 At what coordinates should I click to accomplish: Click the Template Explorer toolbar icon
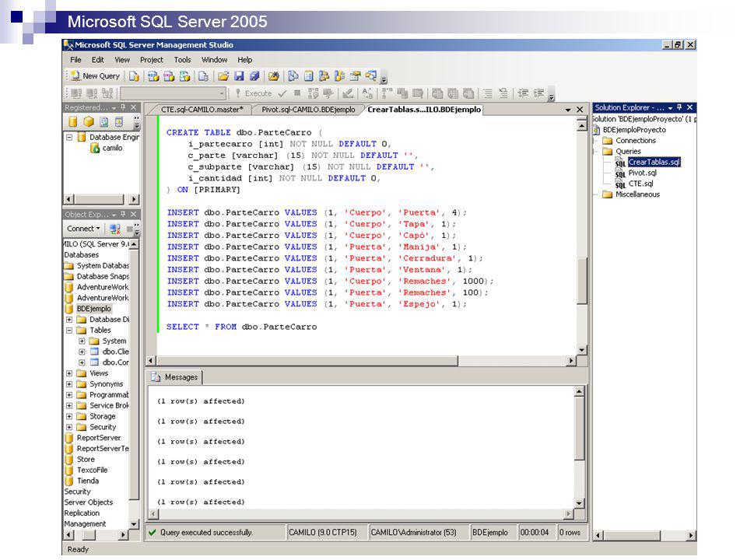tap(340, 76)
